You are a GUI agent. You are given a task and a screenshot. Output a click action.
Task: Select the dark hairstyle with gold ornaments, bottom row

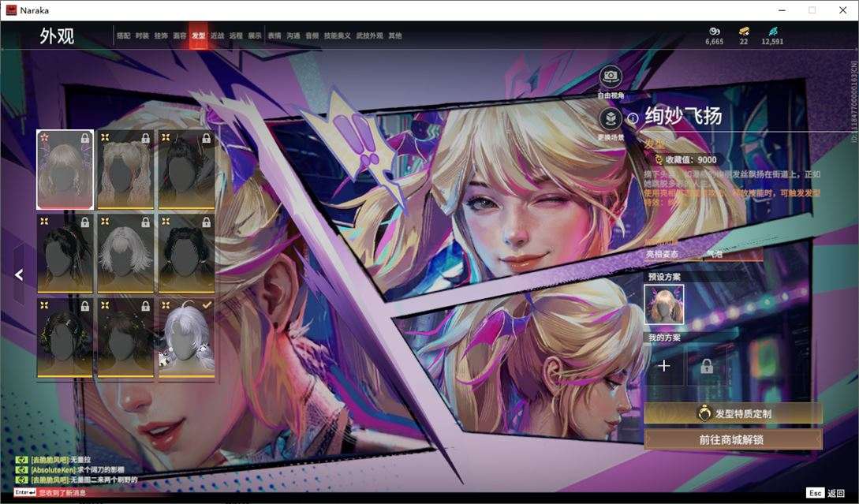tap(65, 338)
